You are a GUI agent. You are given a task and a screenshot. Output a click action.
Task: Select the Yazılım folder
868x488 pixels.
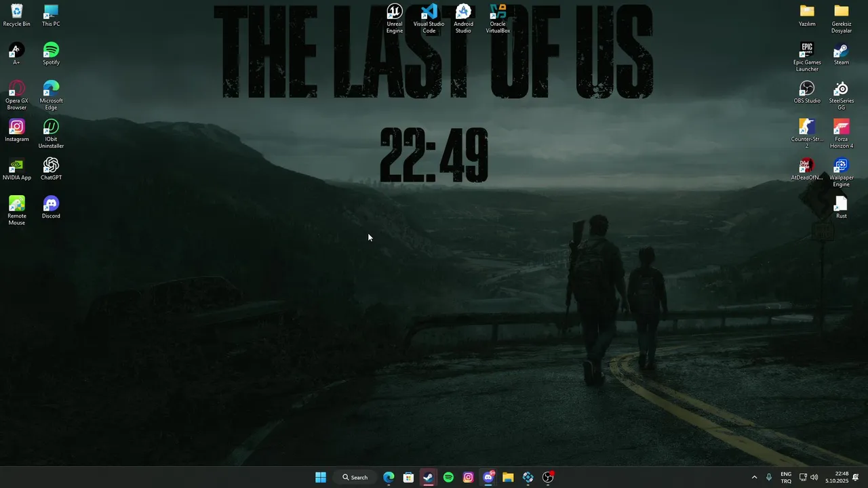click(x=807, y=16)
